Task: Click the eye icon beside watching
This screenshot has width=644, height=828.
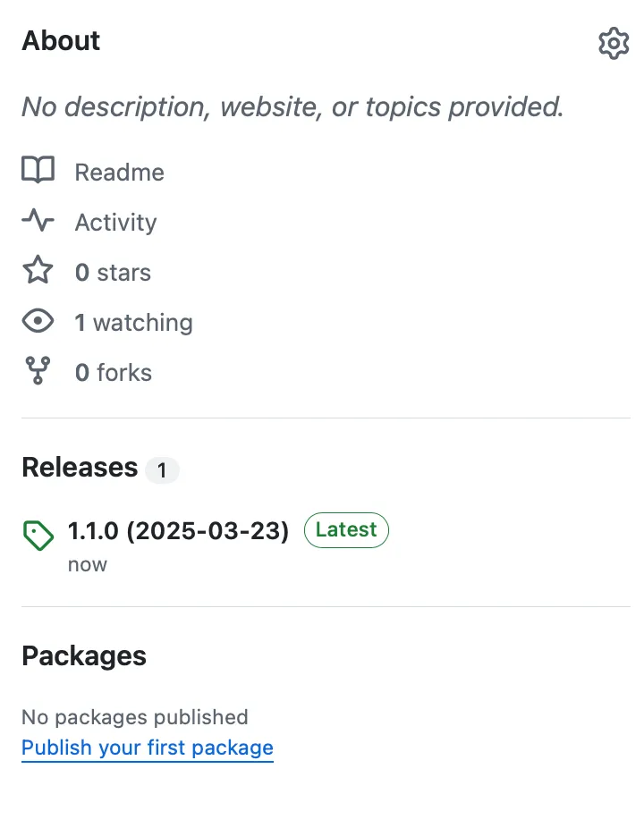Action: (38, 321)
